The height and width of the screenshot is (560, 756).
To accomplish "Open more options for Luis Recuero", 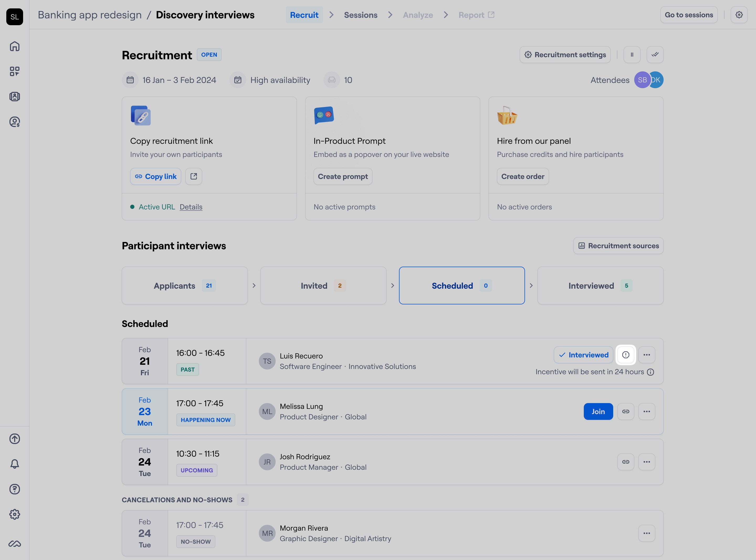I will [647, 355].
